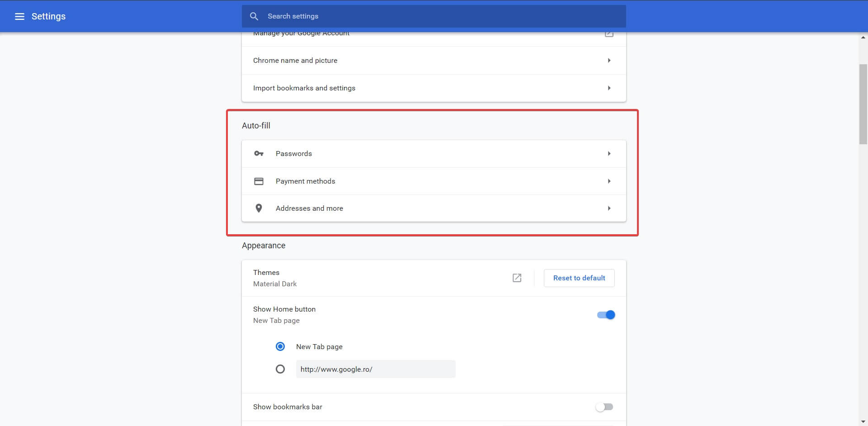868x426 pixels.
Task: Click the Themes label
Action: pos(266,273)
